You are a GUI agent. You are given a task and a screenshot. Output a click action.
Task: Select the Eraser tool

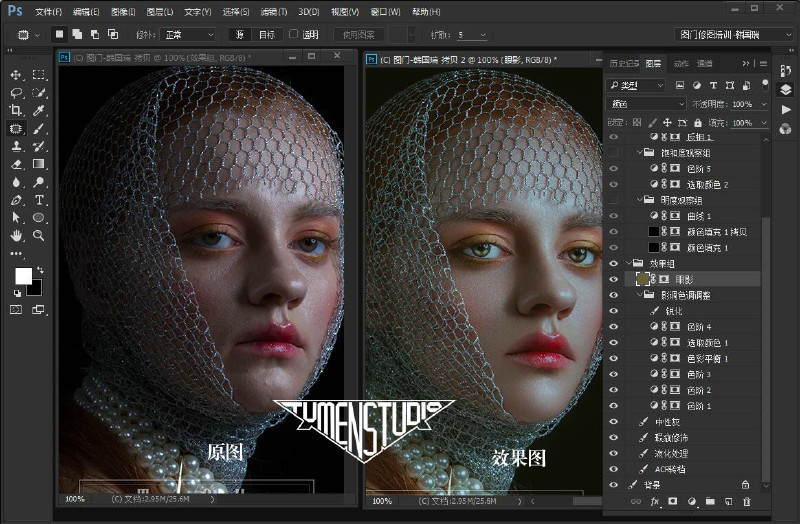[16, 164]
